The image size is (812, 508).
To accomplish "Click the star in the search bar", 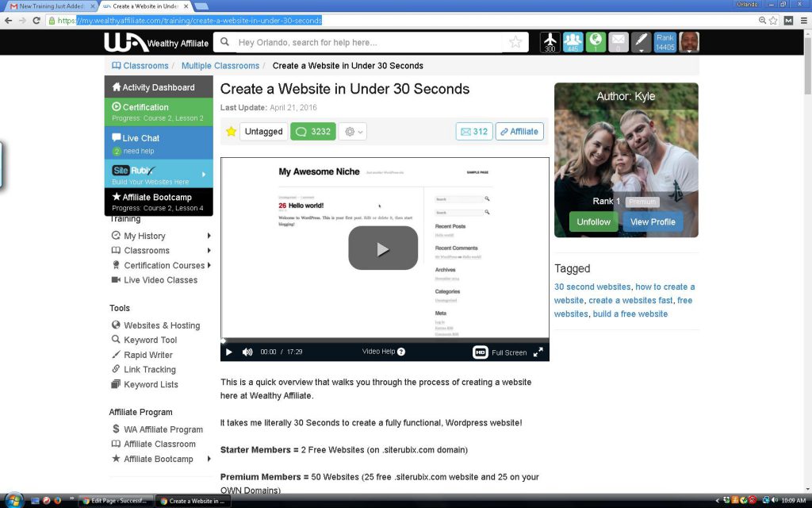I will 515,42.
